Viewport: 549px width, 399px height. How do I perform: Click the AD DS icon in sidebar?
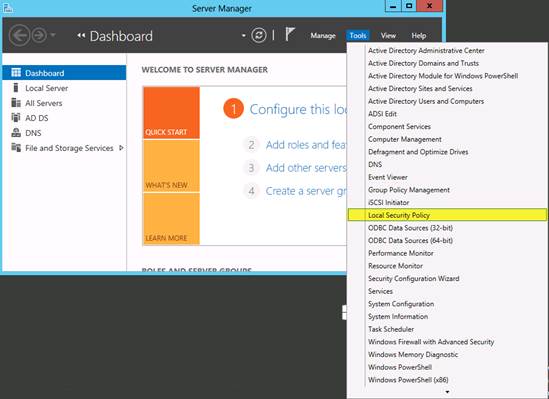tap(16, 117)
